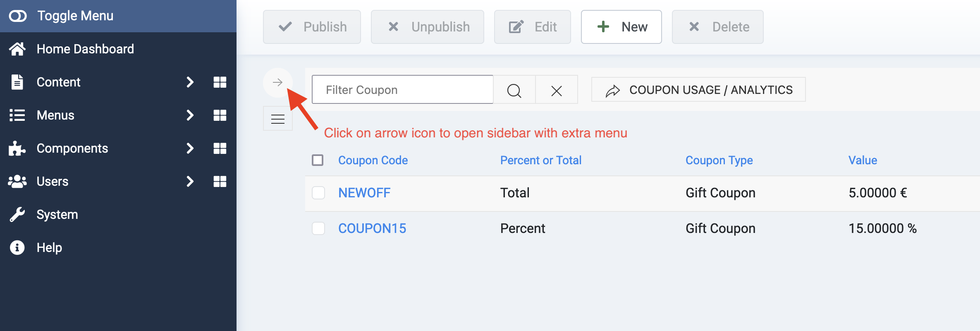
Task: Open the System menu item
Action: click(57, 214)
